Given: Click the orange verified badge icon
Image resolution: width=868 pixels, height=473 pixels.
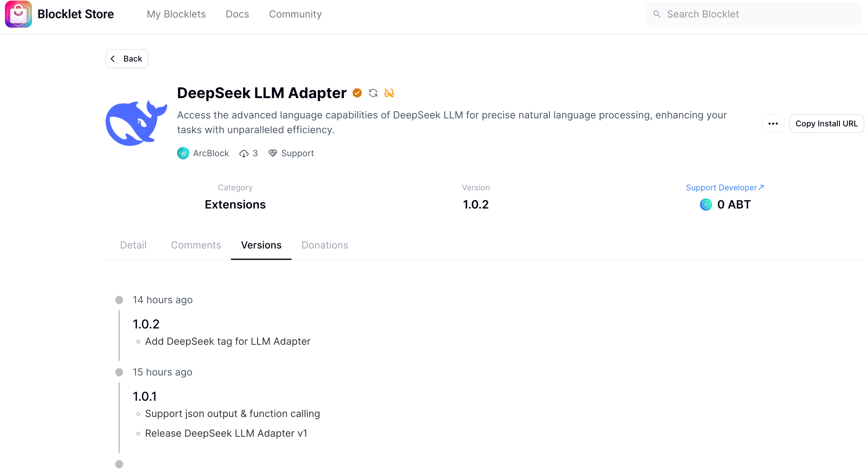Looking at the screenshot, I should pos(357,93).
